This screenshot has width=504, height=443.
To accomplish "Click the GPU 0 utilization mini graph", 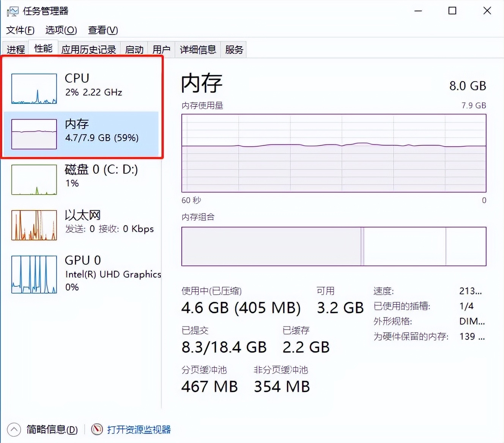I will click(x=34, y=274).
